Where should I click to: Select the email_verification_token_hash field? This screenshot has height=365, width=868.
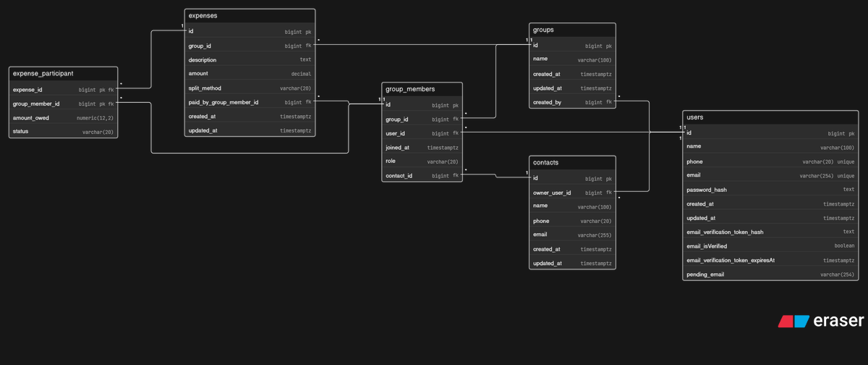(x=770, y=232)
